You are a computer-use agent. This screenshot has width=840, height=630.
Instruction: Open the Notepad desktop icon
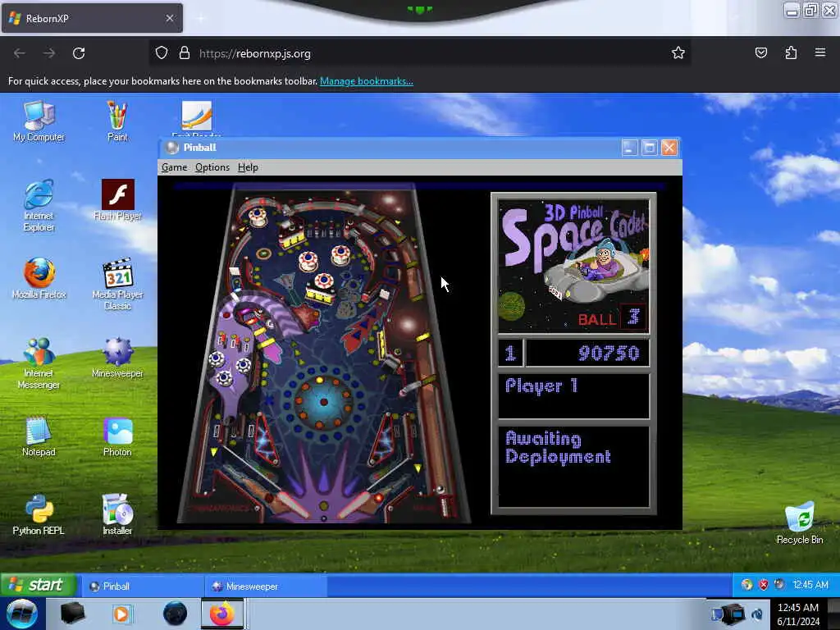[39, 436]
